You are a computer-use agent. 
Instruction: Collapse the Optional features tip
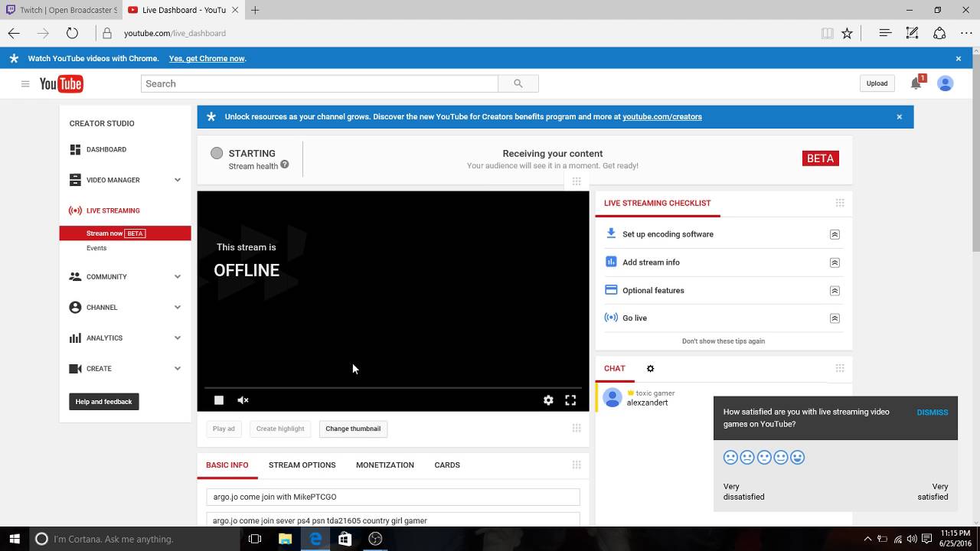coord(835,291)
